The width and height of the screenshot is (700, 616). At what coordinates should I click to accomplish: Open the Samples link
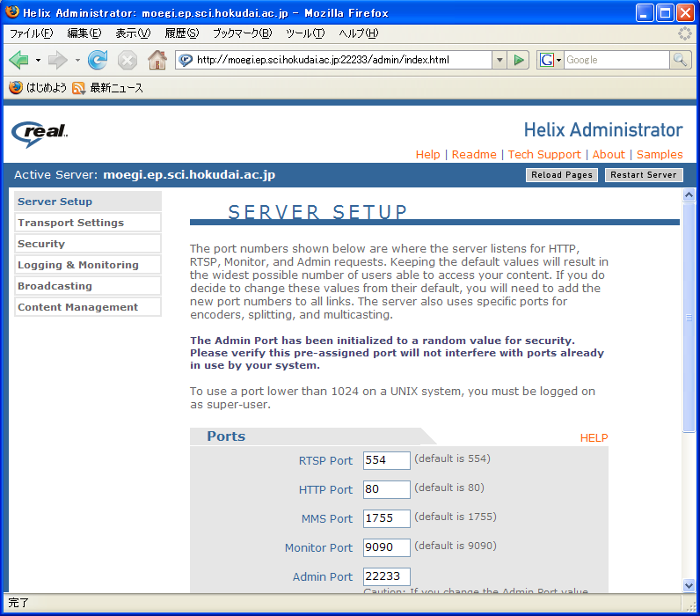click(x=660, y=155)
